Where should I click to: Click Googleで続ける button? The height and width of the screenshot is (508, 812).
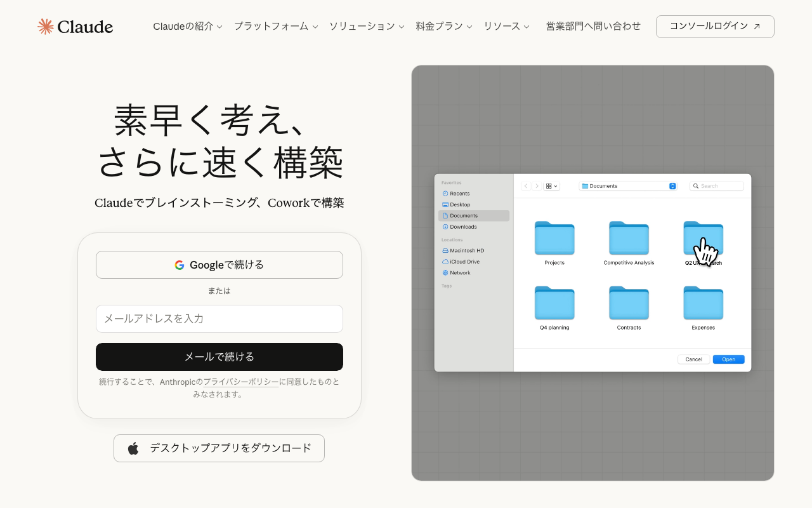pos(219,265)
